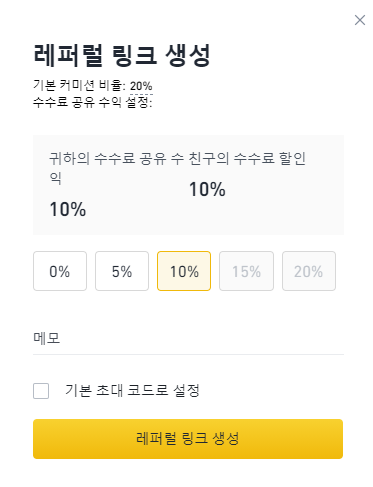Click the underline beneath the 메모 field
This screenshot has width=373, height=487.
[x=188, y=354]
